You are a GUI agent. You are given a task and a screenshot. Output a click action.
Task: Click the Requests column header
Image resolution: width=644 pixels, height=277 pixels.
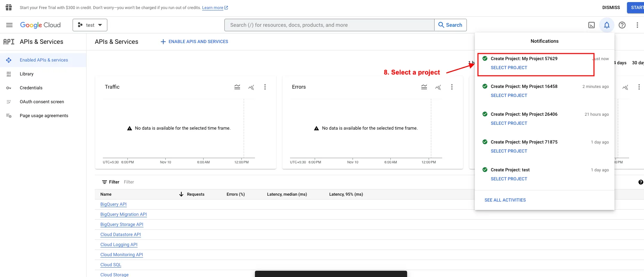pyautogui.click(x=196, y=194)
